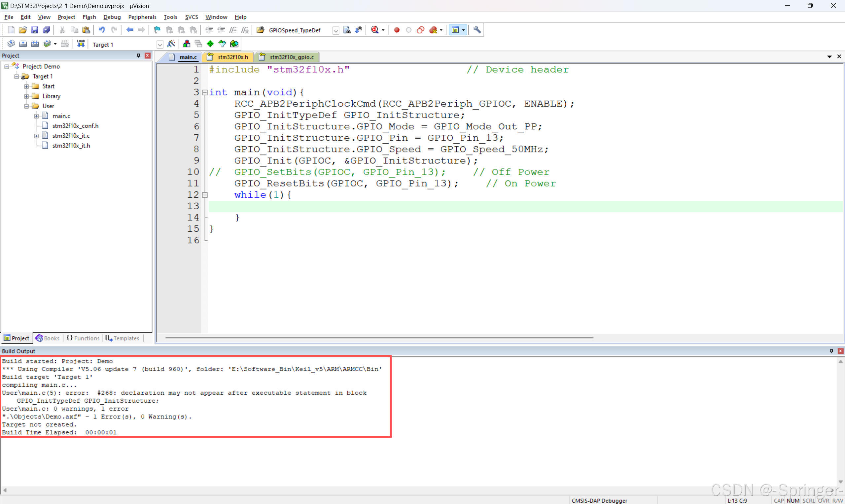845x504 pixels.
Task: Click the Undo arrow icon
Action: (x=102, y=30)
